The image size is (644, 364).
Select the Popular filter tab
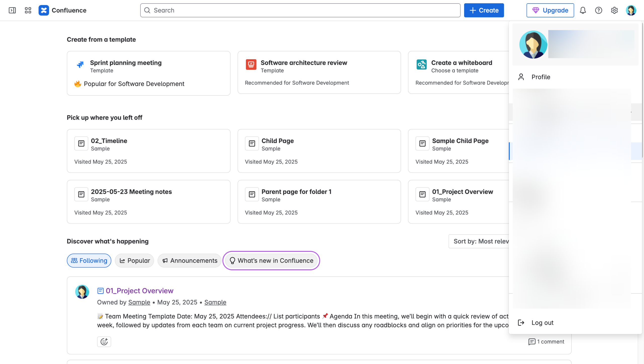(x=134, y=260)
